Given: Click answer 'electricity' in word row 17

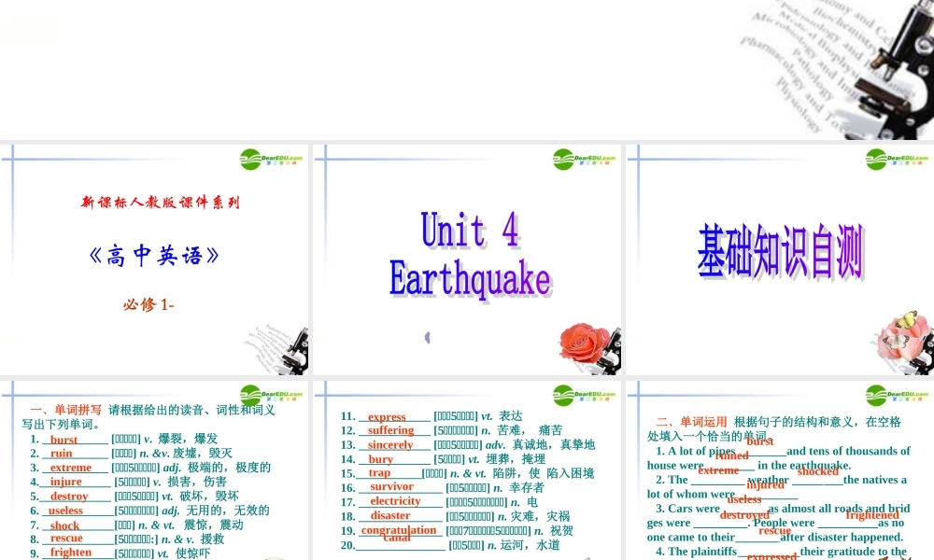Looking at the screenshot, I should [395, 501].
